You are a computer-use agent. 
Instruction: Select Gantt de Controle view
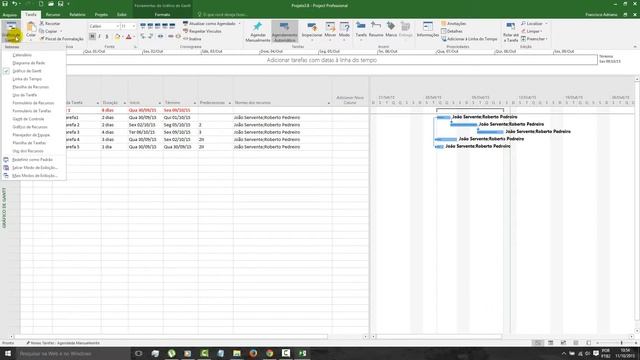point(28,119)
